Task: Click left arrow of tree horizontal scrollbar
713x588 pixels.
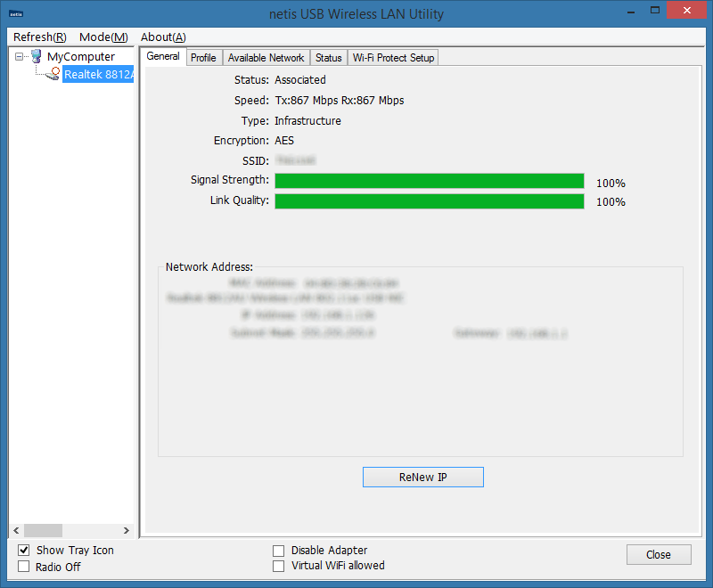Action: pos(16,530)
